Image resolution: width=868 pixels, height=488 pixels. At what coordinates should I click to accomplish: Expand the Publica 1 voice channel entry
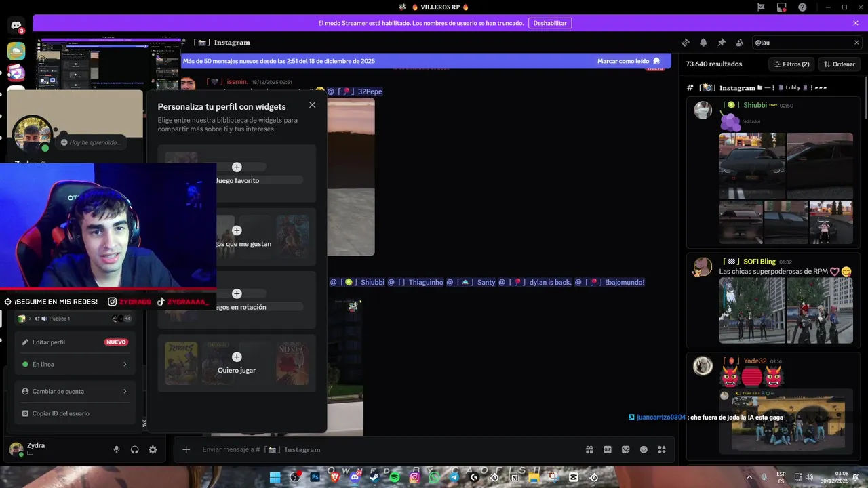coord(75,319)
